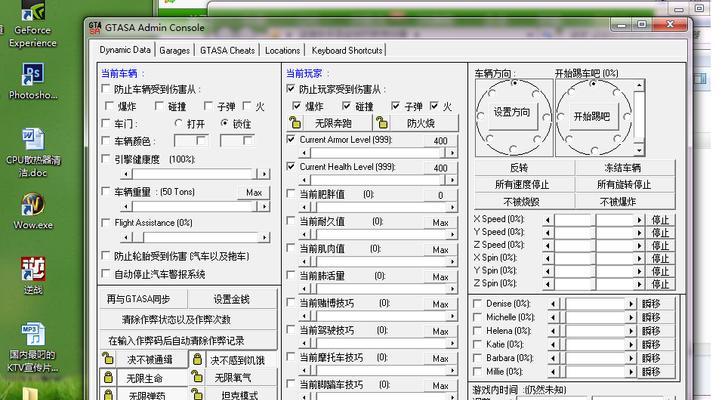Select the 打开 door radio button

pyautogui.click(x=179, y=123)
